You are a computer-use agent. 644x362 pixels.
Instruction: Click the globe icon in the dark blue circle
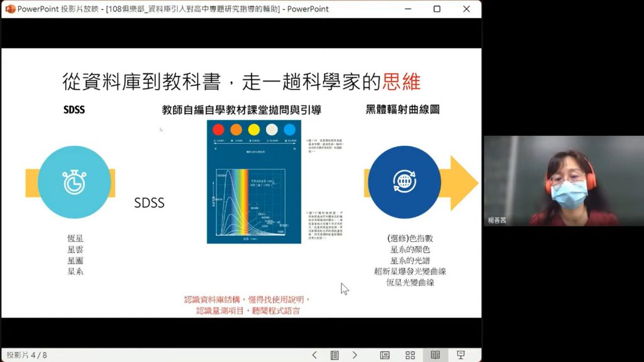click(404, 181)
